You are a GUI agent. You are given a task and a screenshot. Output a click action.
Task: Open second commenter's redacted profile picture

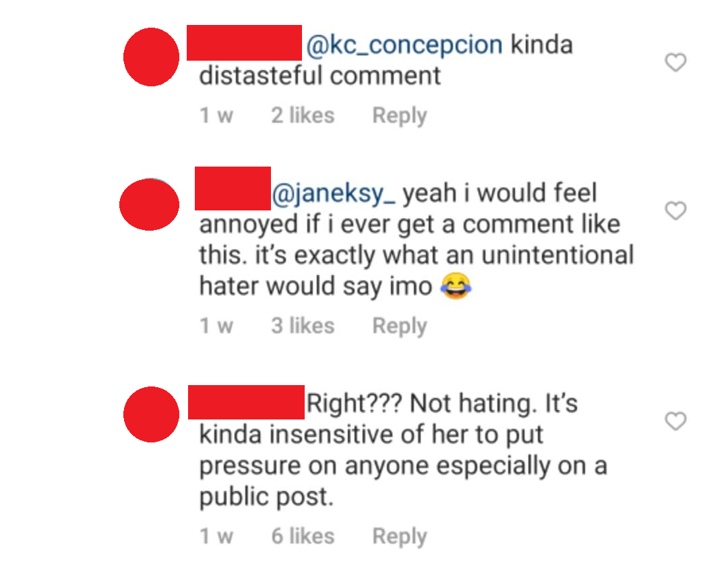tap(150, 204)
